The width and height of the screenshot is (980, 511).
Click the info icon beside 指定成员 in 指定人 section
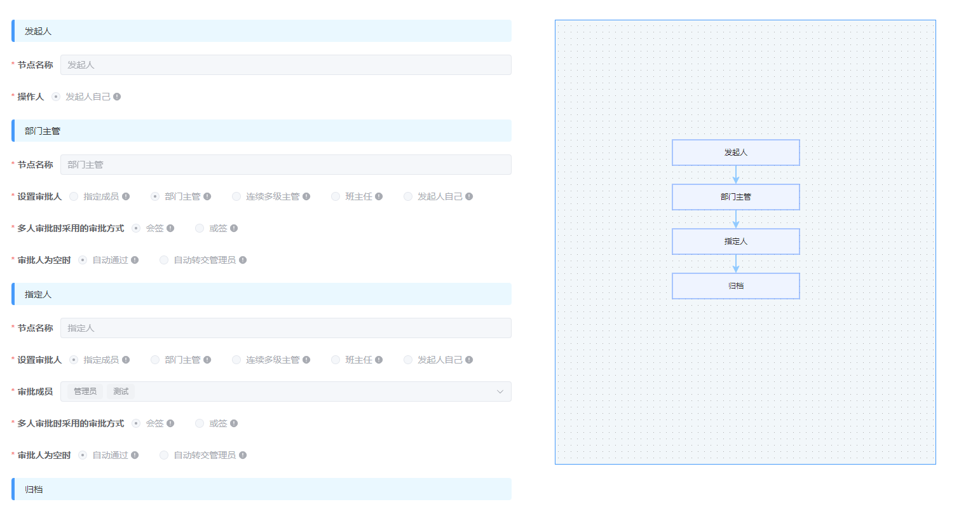tap(125, 359)
